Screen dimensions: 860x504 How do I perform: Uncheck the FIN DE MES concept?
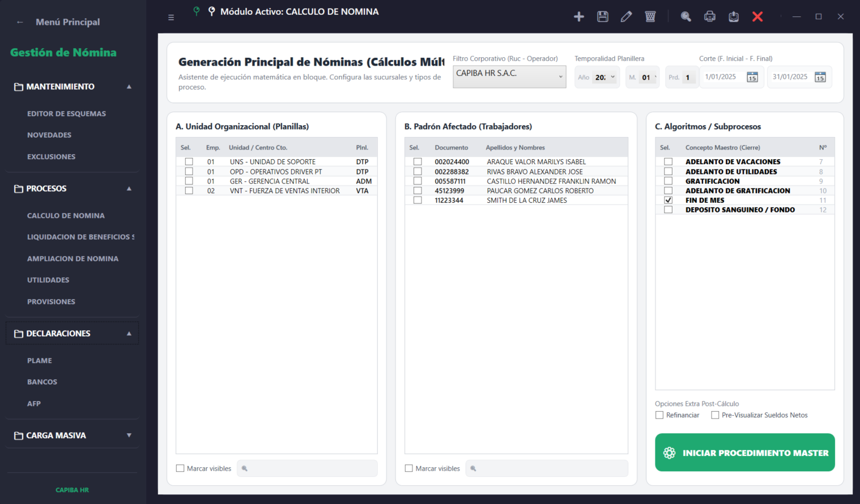(669, 200)
